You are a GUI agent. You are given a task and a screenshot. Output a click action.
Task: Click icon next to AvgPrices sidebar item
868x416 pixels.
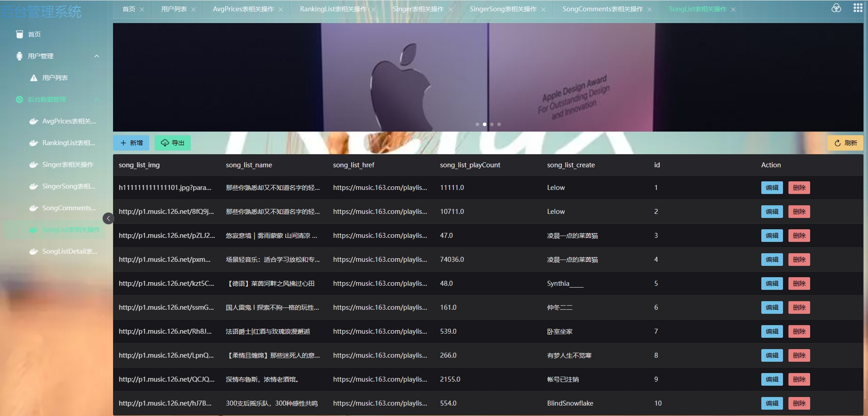[x=34, y=121]
